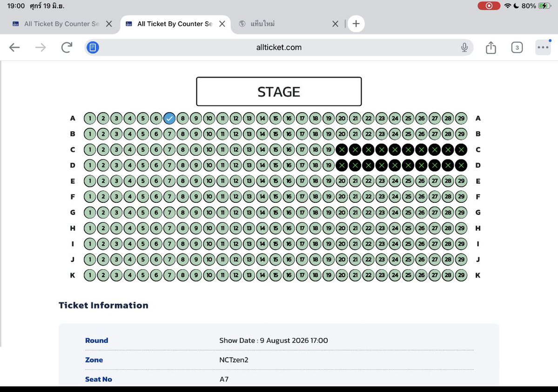Choose seat 15 in row A

(x=276, y=118)
